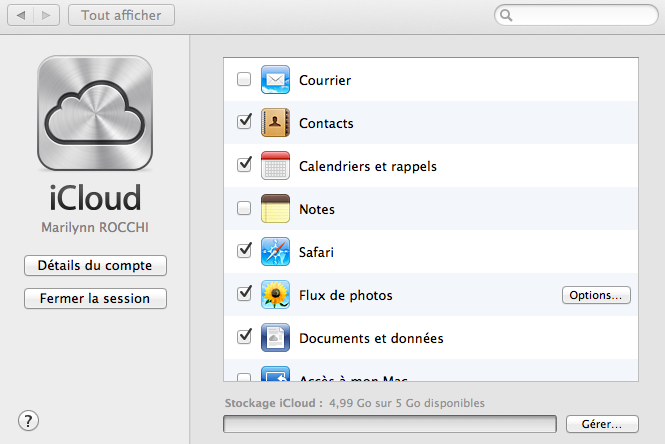Click the Safari compass icon
The width and height of the screenshot is (665, 444).
[x=275, y=251]
